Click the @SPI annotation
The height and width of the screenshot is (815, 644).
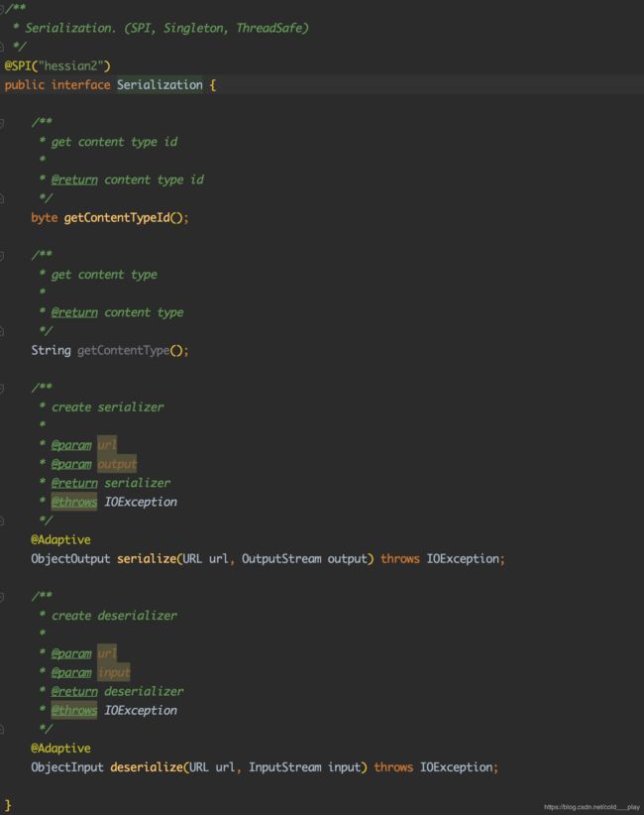click(20, 65)
